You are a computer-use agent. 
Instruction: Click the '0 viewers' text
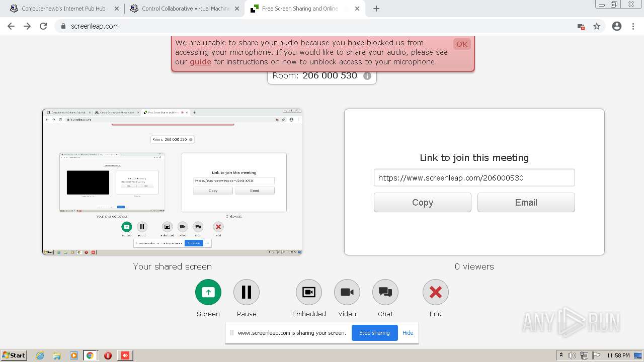(474, 266)
